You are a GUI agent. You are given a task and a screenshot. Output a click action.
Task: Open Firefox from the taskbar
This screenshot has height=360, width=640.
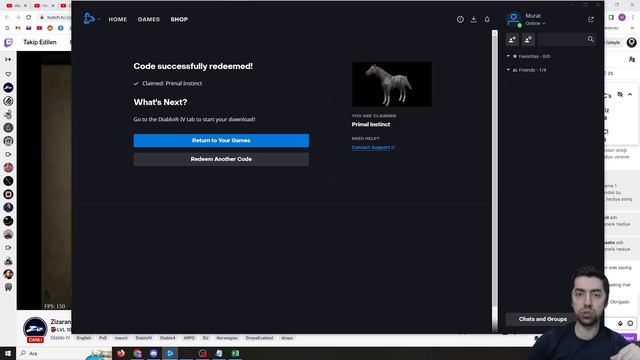121,353
